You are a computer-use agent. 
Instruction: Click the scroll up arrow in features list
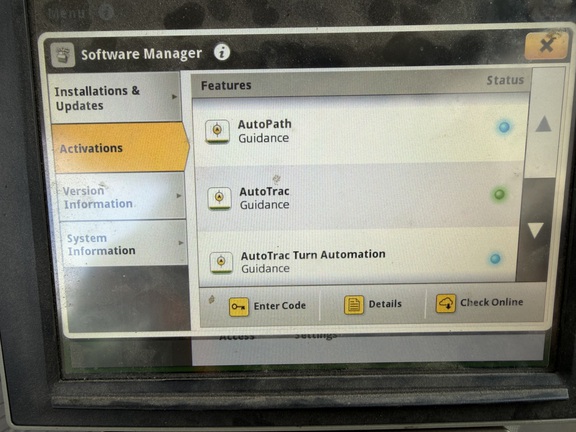[x=544, y=124]
